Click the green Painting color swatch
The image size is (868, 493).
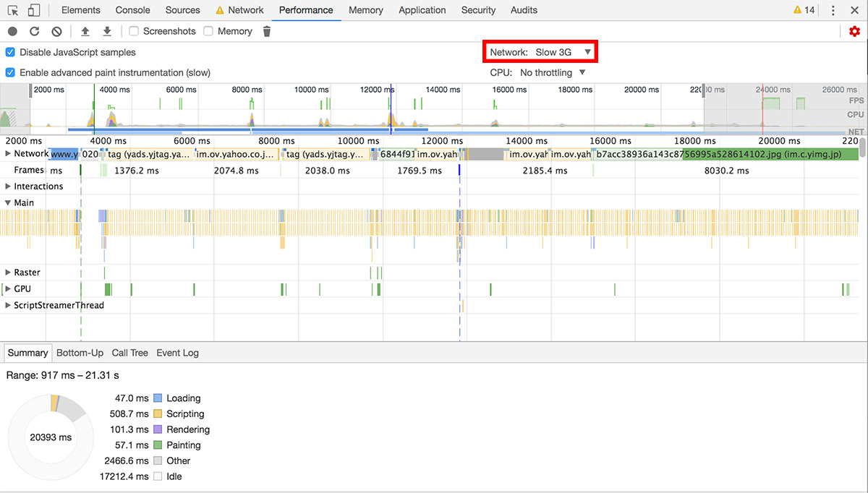coord(157,445)
